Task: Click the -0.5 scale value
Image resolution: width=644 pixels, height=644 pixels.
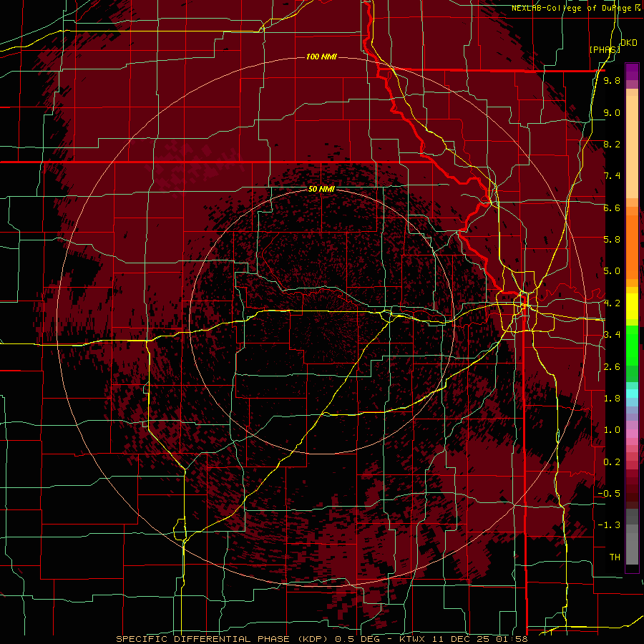Action: 609,494
